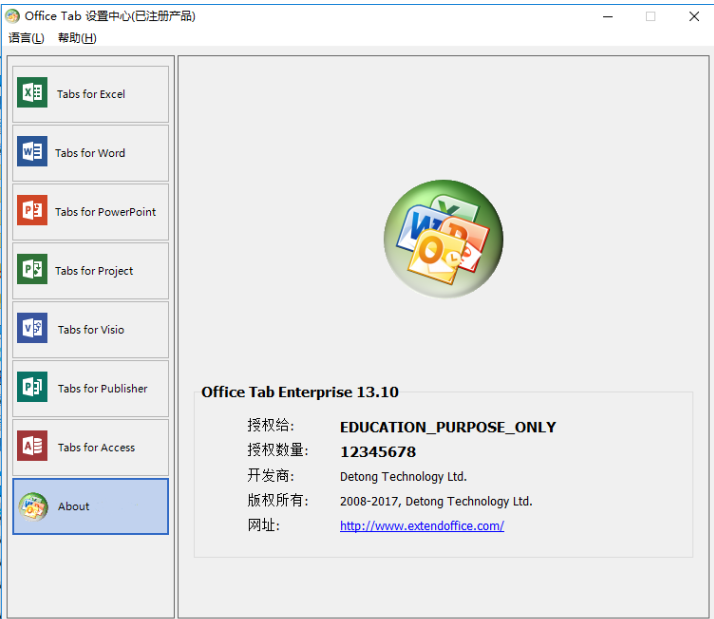Click the developer name Detong Technology Ltd.
Image resolution: width=714 pixels, height=619 pixels.
[403, 476]
